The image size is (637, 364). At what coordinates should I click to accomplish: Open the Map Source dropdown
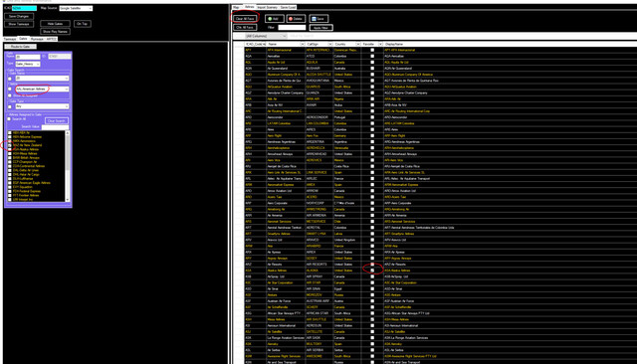pyautogui.click(x=76, y=8)
